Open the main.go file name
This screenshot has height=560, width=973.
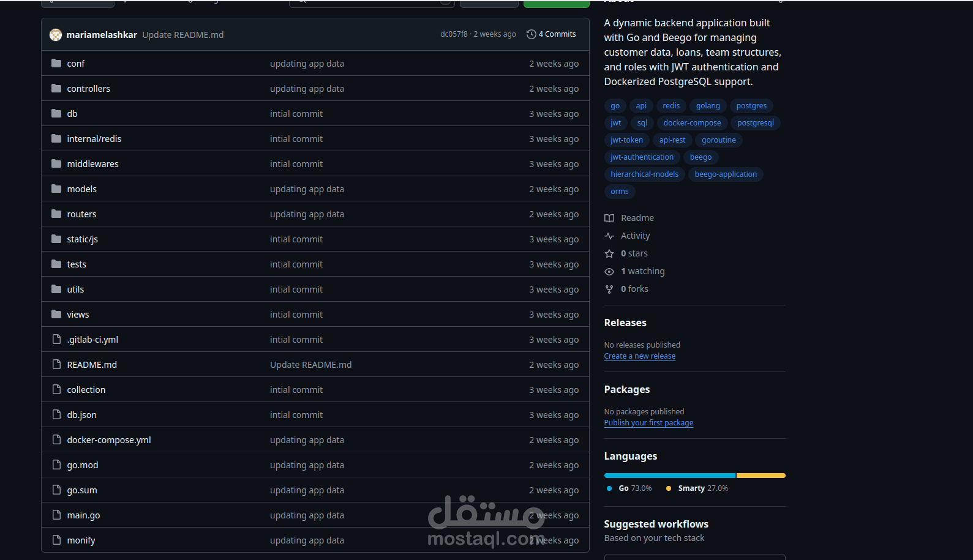pyautogui.click(x=83, y=515)
